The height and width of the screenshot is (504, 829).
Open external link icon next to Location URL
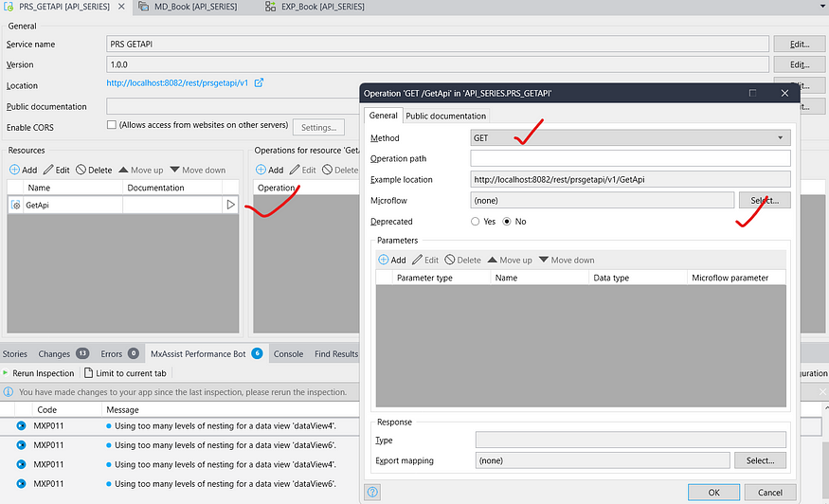(x=259, y=83)
